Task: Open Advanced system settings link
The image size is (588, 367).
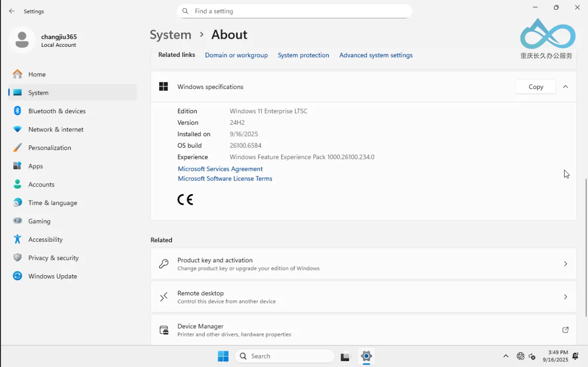Action: pyautogui.click(x=376, y=55)
